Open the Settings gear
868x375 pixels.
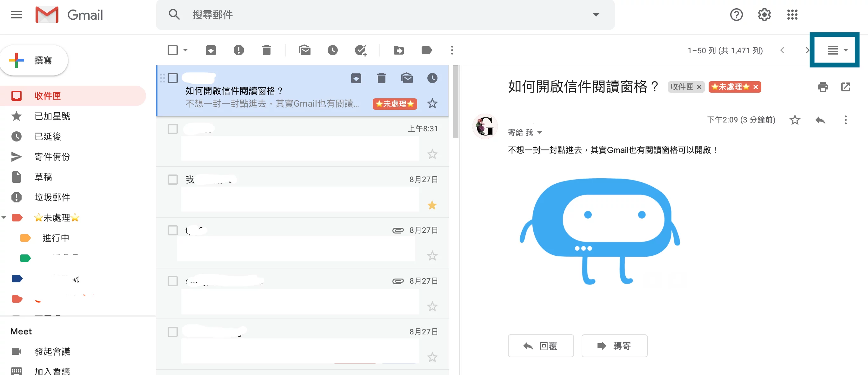click(x=764, y=15)
